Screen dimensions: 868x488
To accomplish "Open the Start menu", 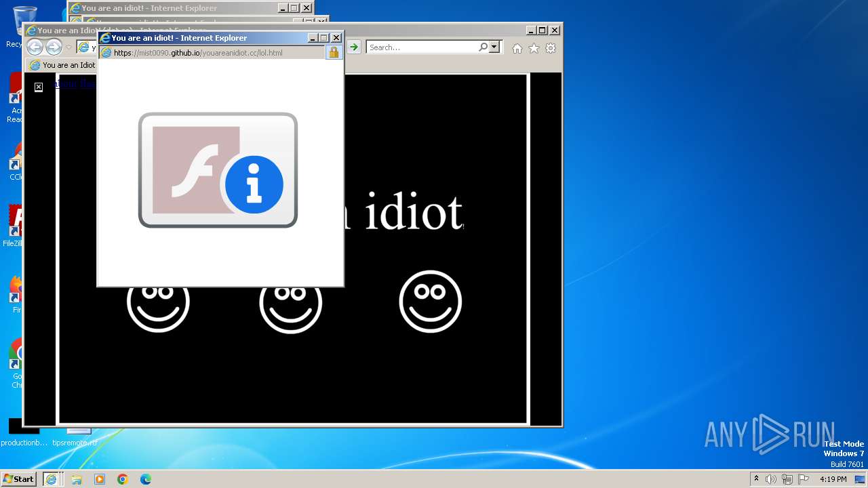I will pyautogui.click(x=18, y=479).
